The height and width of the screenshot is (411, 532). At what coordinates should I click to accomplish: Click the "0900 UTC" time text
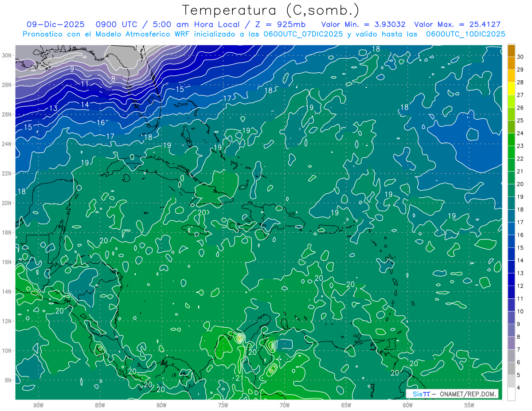click(x=117, y=24)
